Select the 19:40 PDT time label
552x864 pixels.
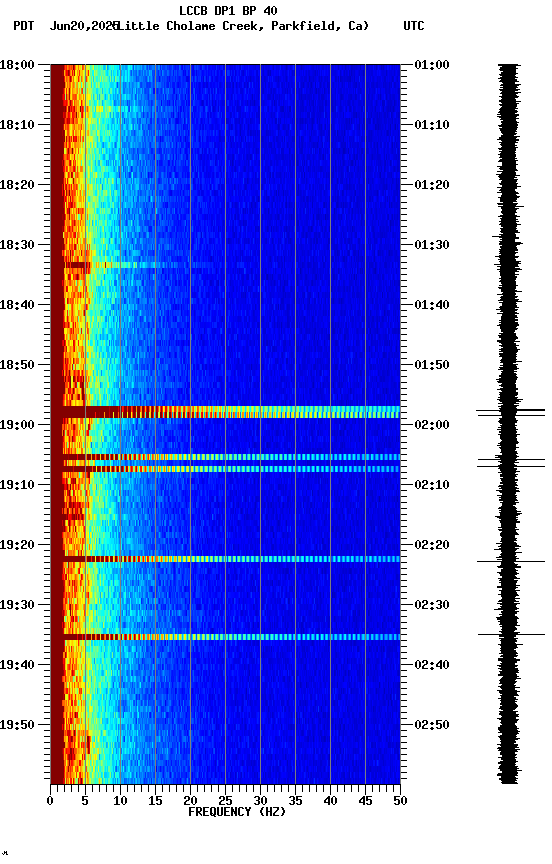(17, 665)
